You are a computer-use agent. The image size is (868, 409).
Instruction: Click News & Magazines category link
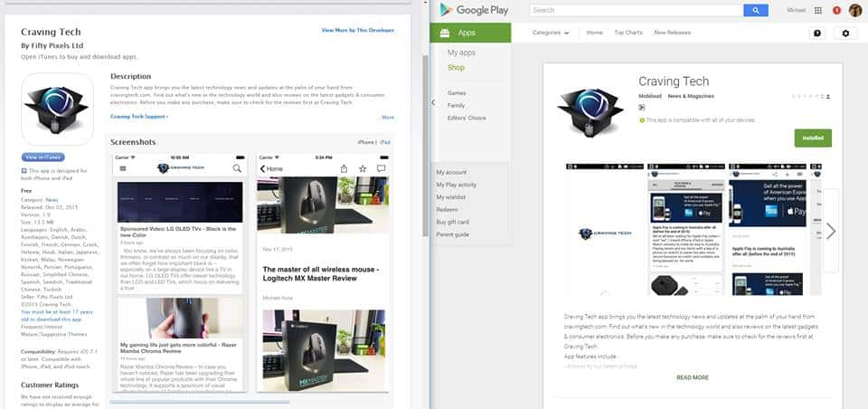click(x=691, y=97)
